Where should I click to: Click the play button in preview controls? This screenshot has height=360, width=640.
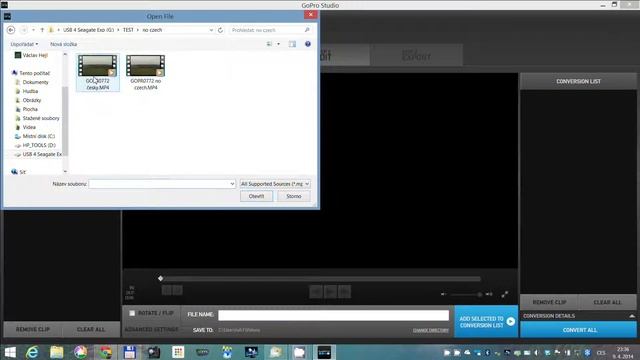(331, 291)
